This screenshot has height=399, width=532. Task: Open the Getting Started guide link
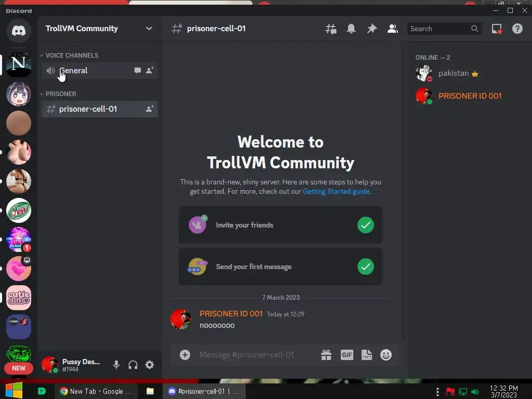click(336, 191)
